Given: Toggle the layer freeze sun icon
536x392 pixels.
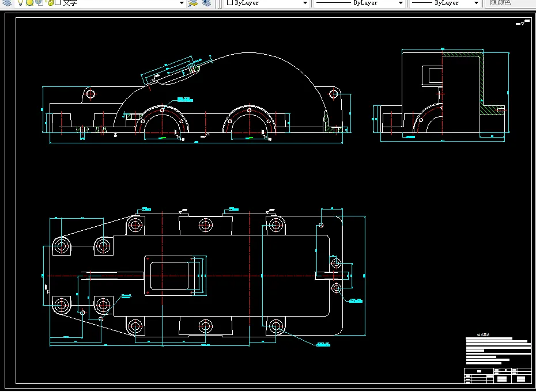Looking at the screenshot, I should [x=30, y=3].
